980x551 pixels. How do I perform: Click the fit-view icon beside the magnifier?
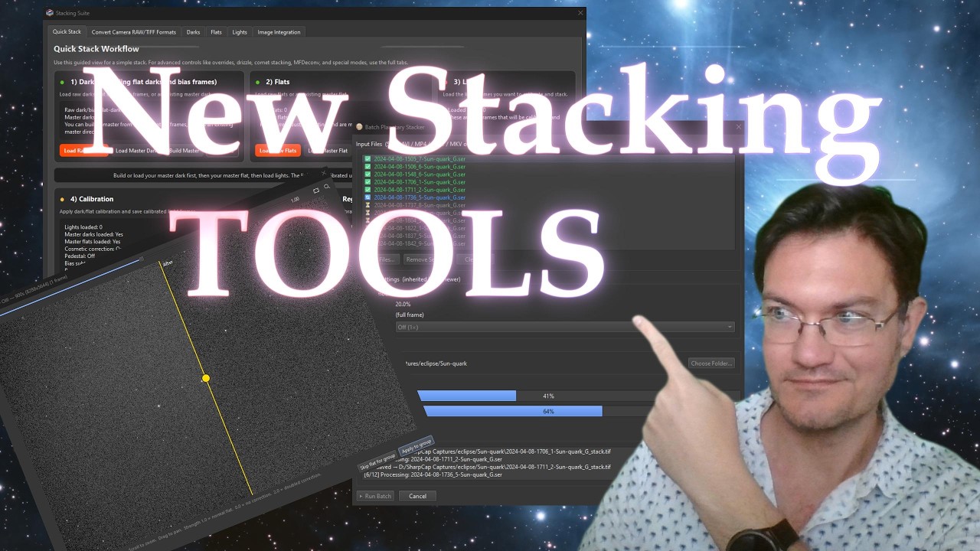[x=316, y=191]
